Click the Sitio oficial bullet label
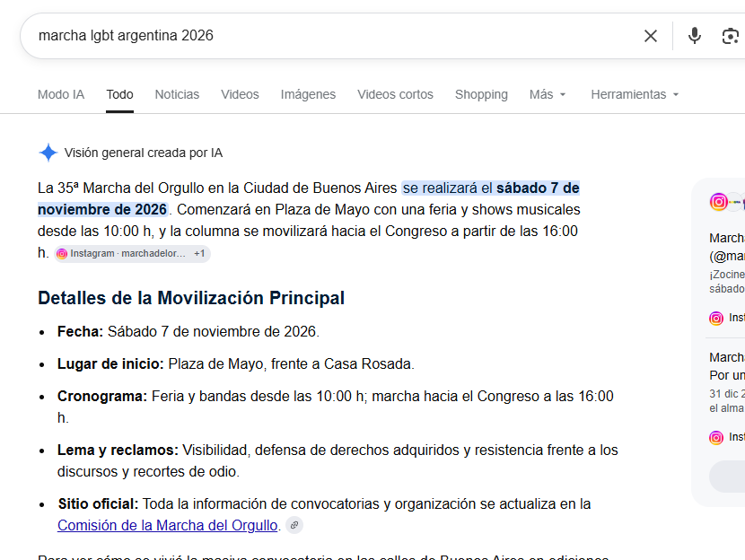The width and height of the screenshot is (745, 560). (98, 504)
